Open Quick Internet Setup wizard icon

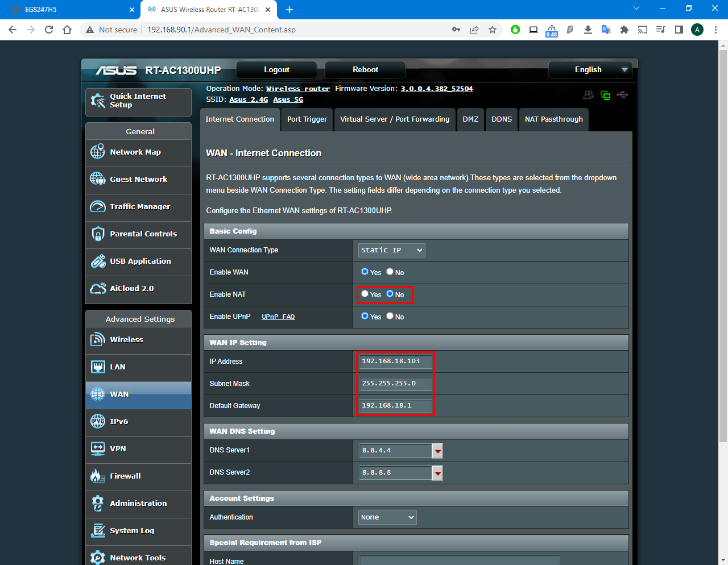tap(98, 101)
